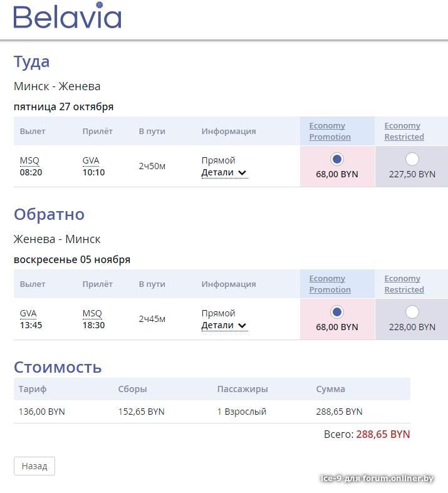This screenshot has height=493, width=448.
Task: Select outbound Economy Promotion 68,00 BYN fare
Action: [x=336, y=159]
